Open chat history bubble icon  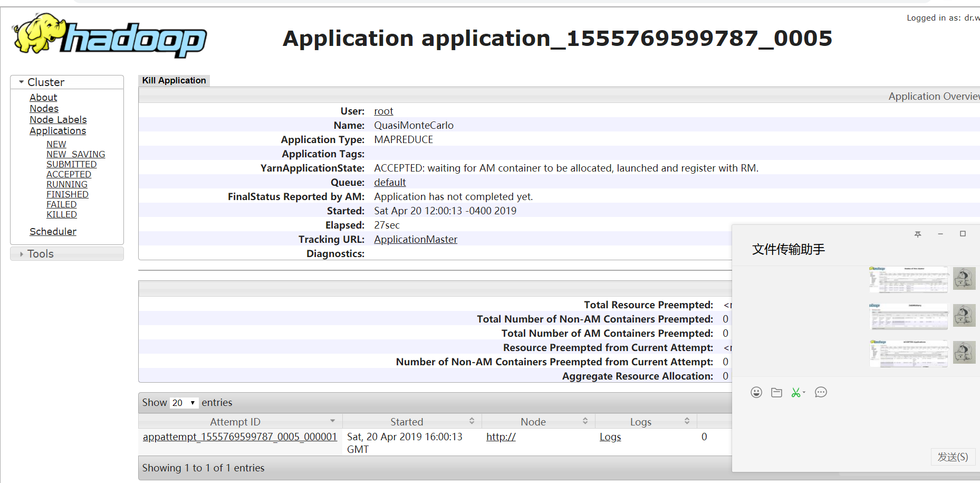click(x=821, y=392)
